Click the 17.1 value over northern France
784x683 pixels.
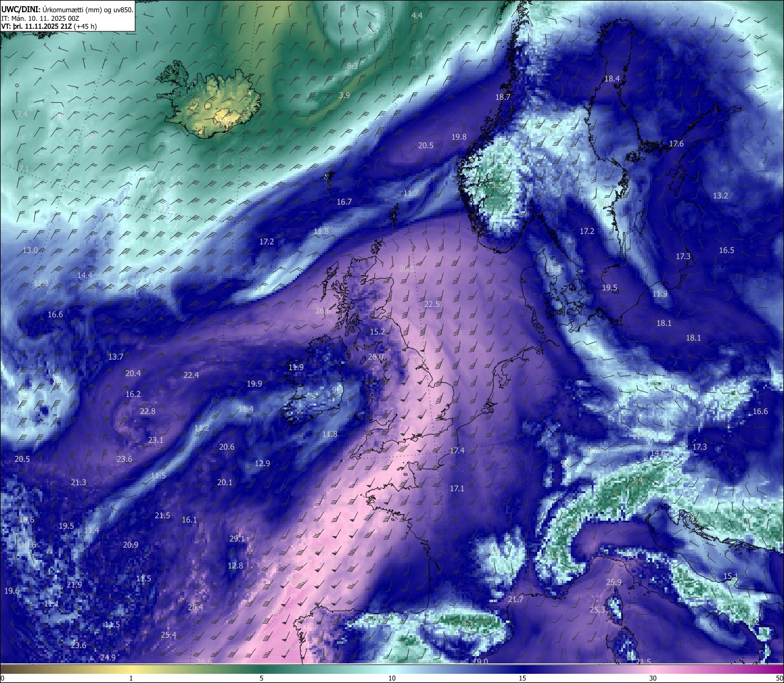point(457,488)
